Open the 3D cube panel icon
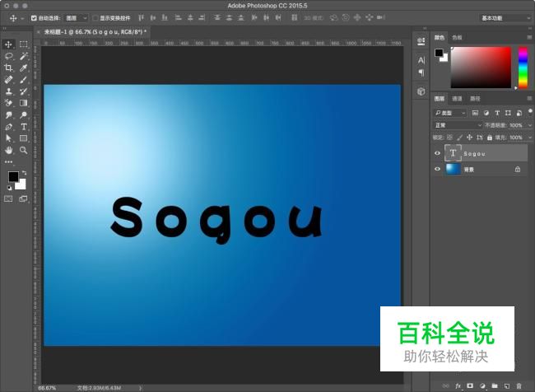This screenshot has width=535, height=392. (421, 91)
